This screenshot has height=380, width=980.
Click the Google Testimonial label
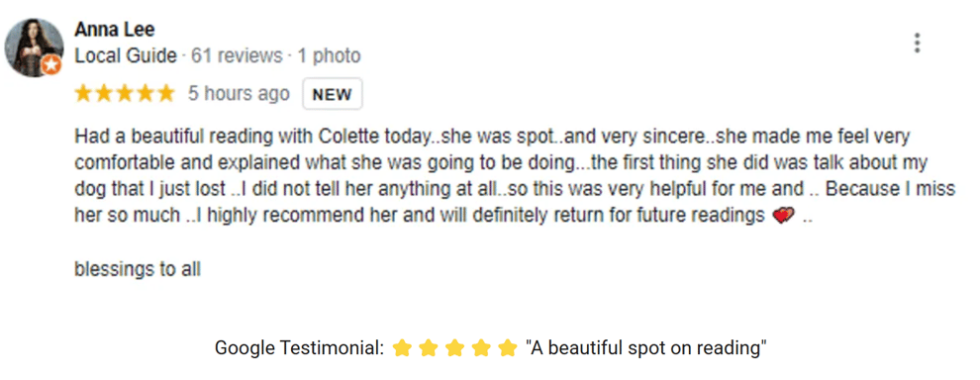(299, 348)
